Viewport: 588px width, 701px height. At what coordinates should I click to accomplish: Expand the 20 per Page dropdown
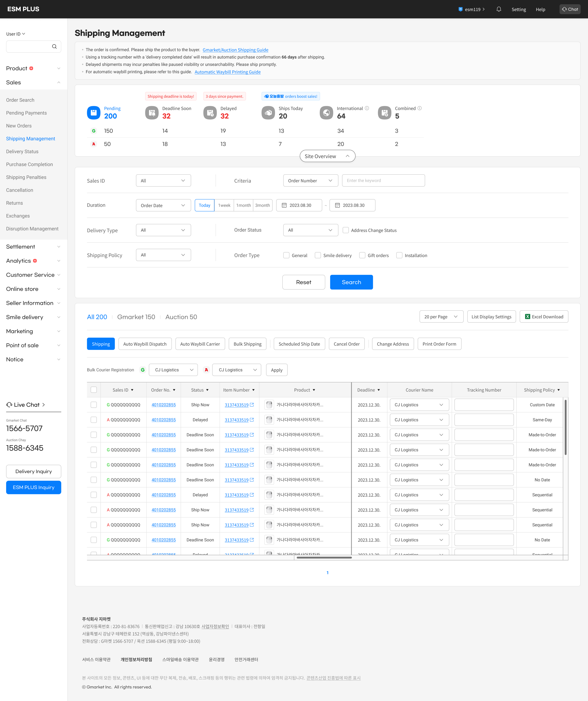click(x=441, y=317)
